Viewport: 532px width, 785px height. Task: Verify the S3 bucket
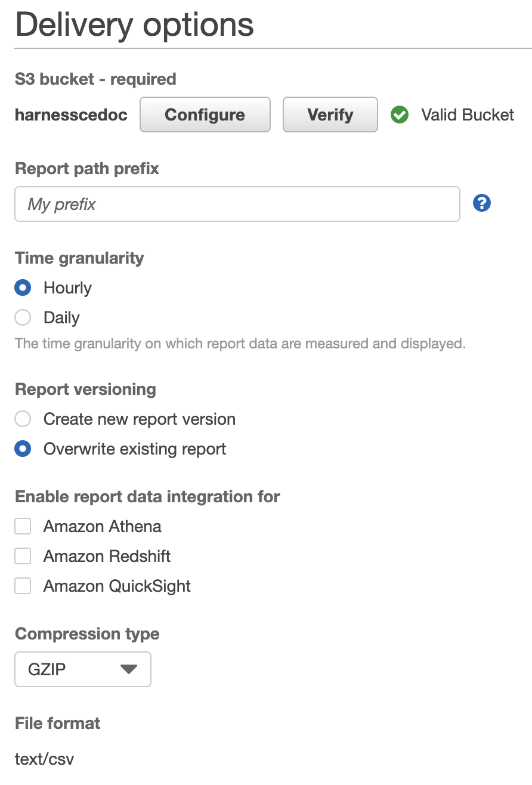(330, 115)
